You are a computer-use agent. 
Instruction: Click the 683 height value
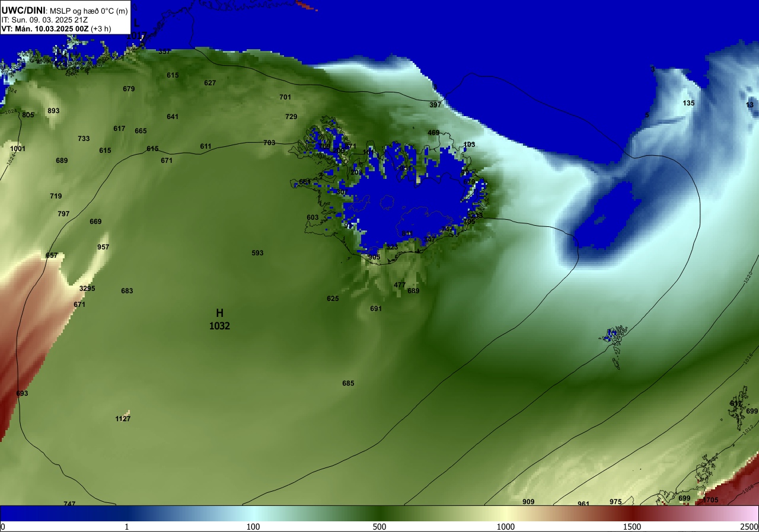pyautogui.click(x=127, y=291)
